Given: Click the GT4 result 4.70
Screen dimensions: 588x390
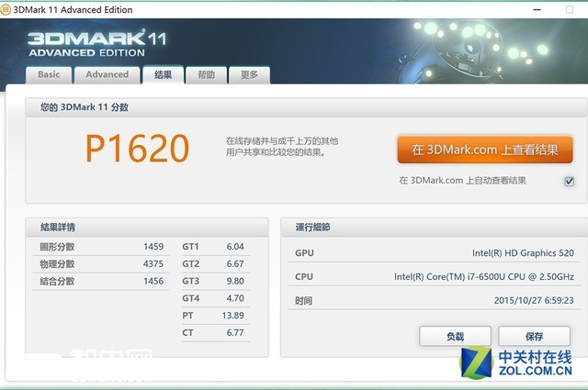Looking at the screenshot, I should 235,298.
